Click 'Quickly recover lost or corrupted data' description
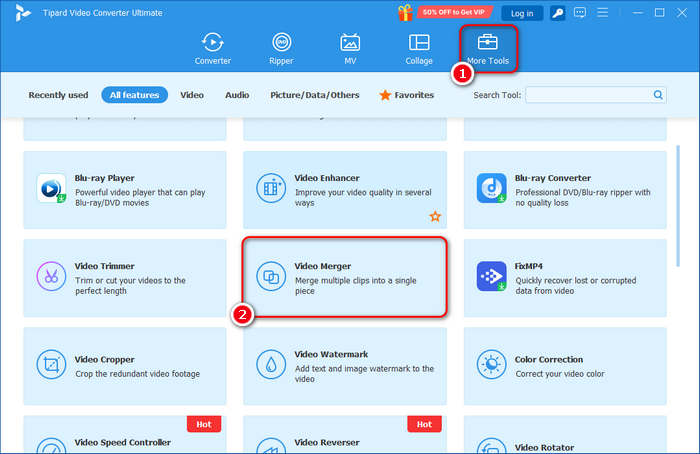The height and width of the screenshot is (454, 700). click(x=575, y=286)
